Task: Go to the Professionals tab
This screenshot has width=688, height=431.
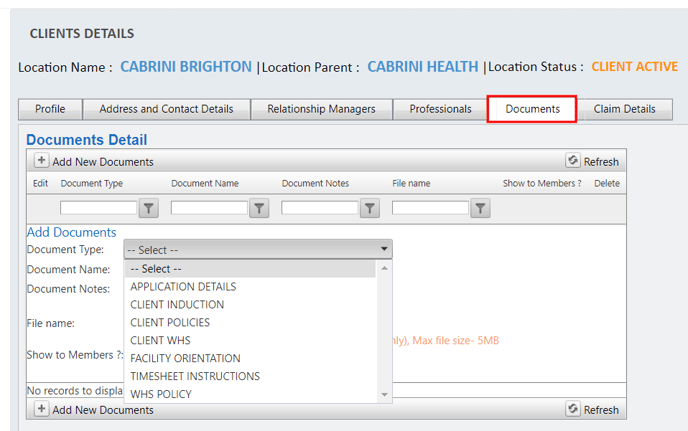Action: pos(440,109)
